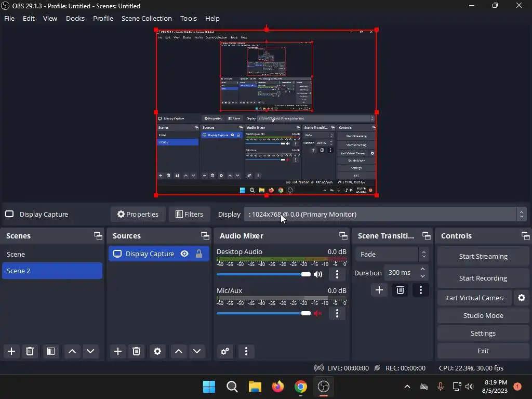The width and height of the screenshot is (532, 399).
Task: Move scene up with arrow icon
Action: (x=72, y=351)
